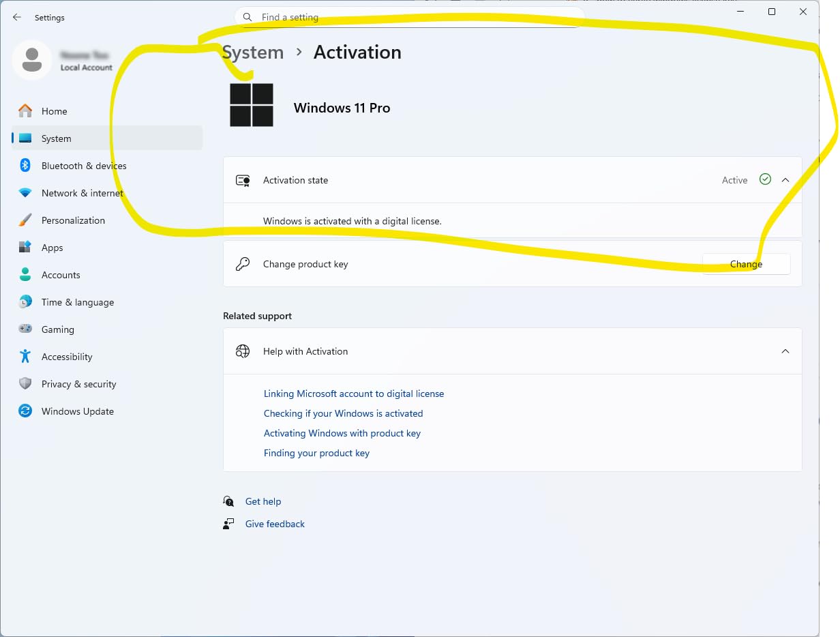Click the Change product key button
840x637 pixels.
coord(746,264)
